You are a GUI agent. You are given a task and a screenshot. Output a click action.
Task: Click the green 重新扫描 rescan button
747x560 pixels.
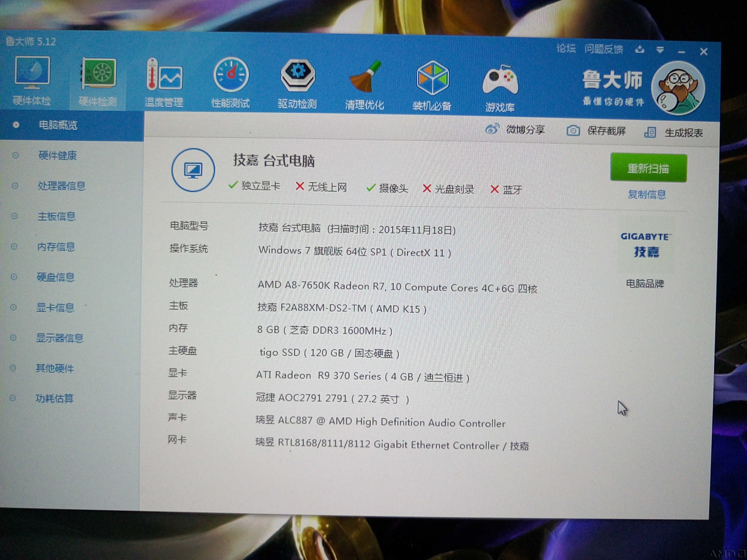(x=649, y=168)
